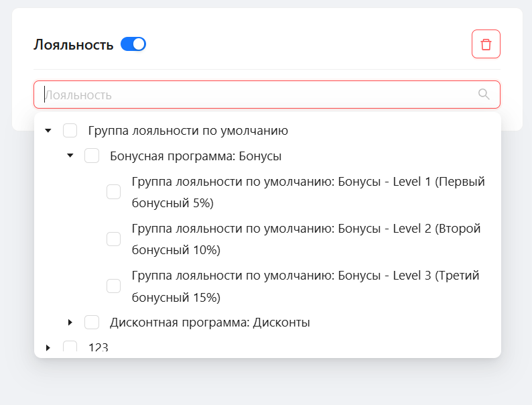Select the Level 2 (Второй бонусный 10%) item
The width and height of the screenshot is (532, 405).
click(306, 239)
